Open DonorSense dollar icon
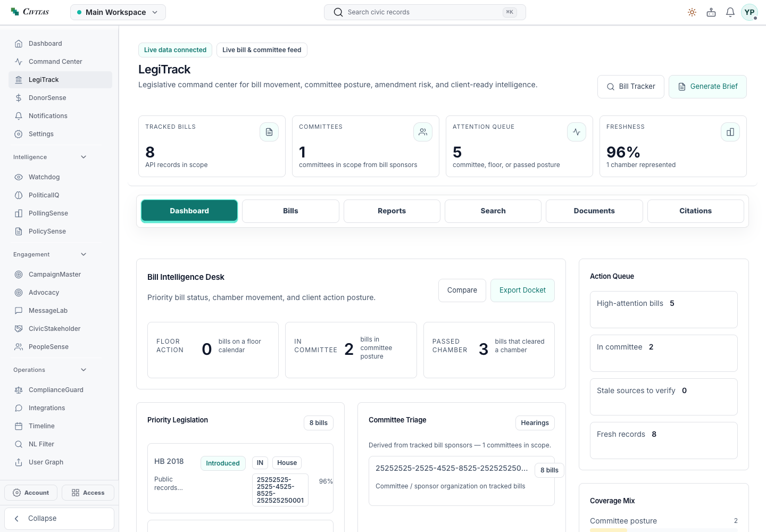Image resolution: width=766 pixels, height=532 pixels. (x=19, y=98)
